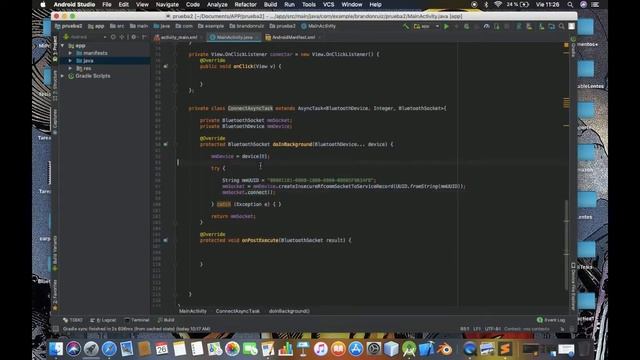Image resolution: width=640 pixels, height=360 pixels.
Task: Open the AVD Manager device icon
Action: coord(529,26)
